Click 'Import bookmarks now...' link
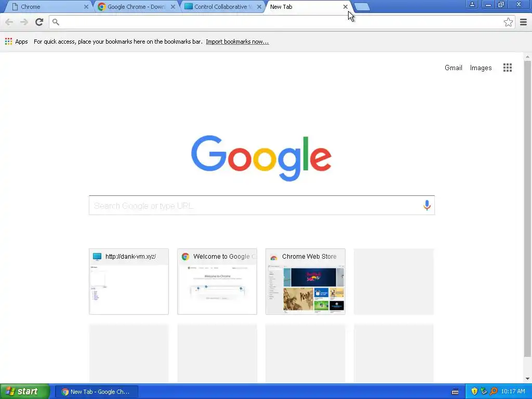This screenshot has height=399, width=532. pos(237,42)
